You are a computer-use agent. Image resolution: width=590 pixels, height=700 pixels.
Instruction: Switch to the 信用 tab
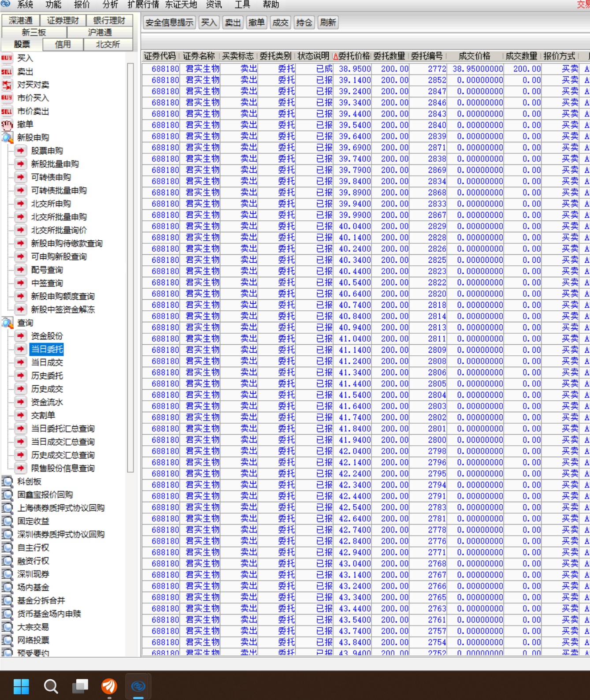coord(63,44)
